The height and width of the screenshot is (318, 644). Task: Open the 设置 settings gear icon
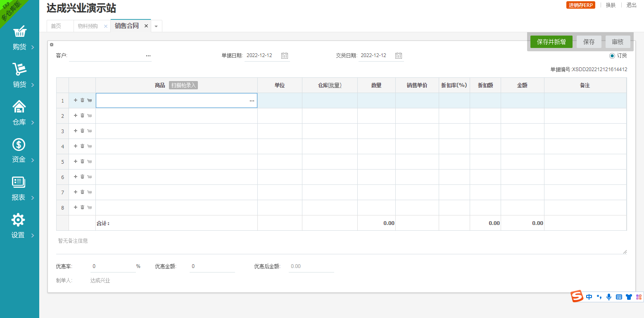tap(19, 220)
